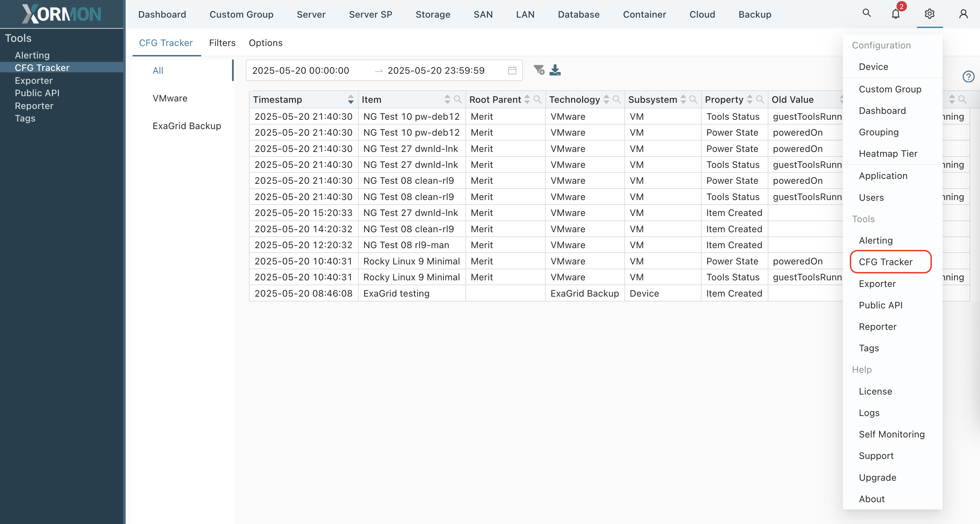Choose Logs in dropdown menu
The width and height of the screenshot is (980, 524).
point(869,413)
